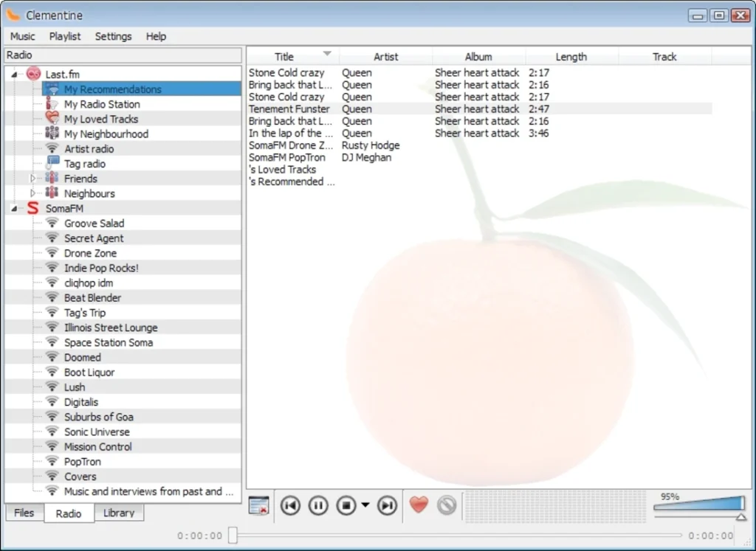Ban the track with the ban icon
The height and width of the screenshot is (551, 756).
tap(447, 505)
